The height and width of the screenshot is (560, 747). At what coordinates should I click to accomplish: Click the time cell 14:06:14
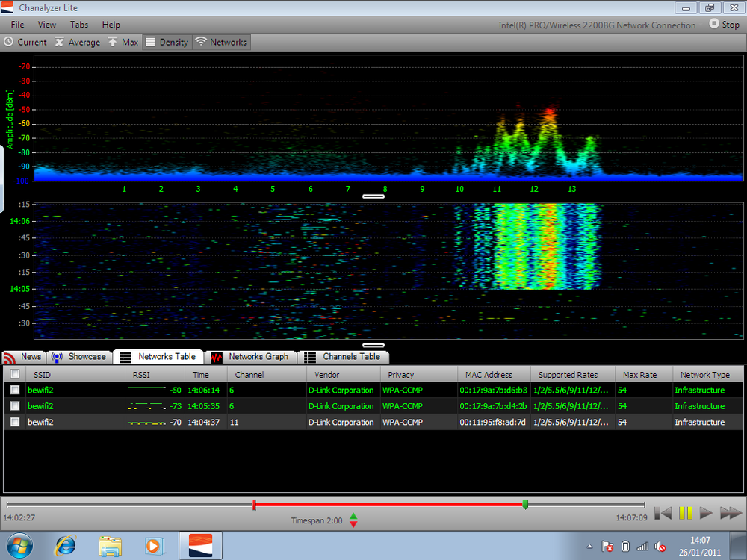click(x=204, y=390)
